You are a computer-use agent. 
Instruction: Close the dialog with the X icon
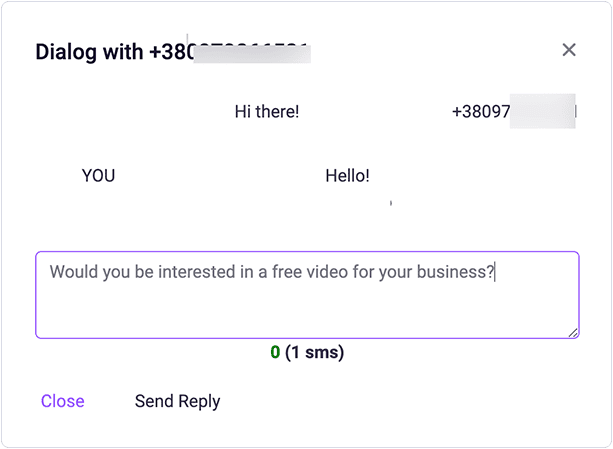point(569,50)
